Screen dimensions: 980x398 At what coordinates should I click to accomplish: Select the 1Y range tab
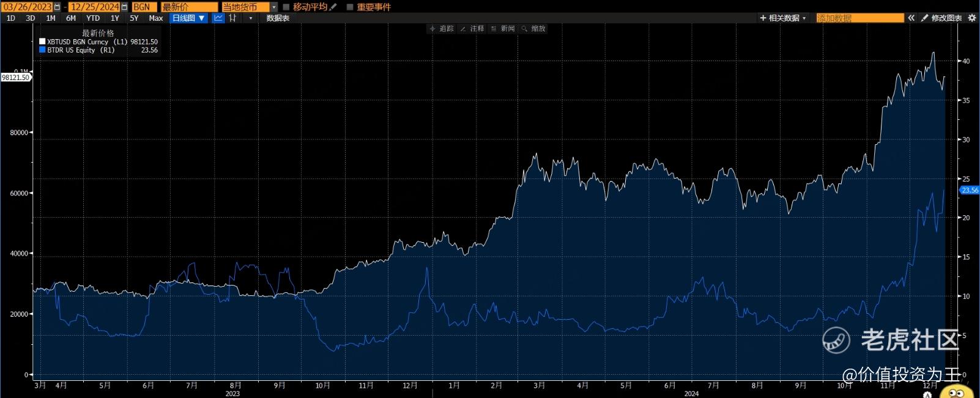(x=115, y=18)
